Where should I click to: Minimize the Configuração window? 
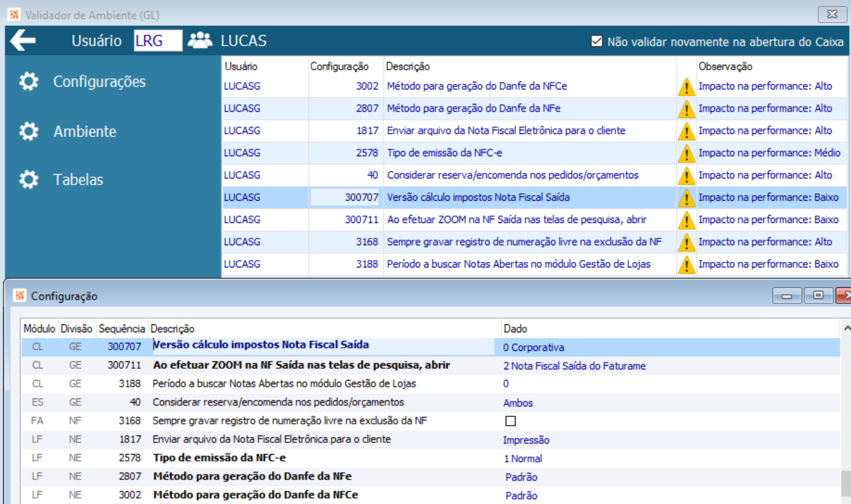[x=787, y=296]
